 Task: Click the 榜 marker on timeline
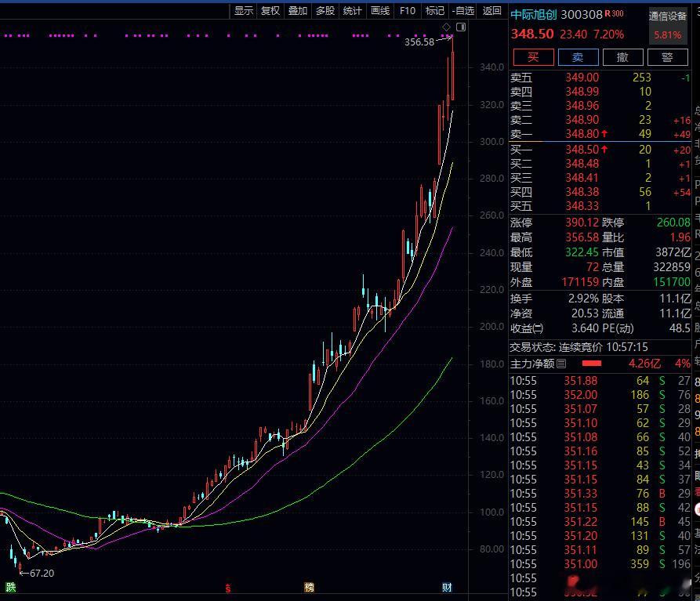(309, 587)
